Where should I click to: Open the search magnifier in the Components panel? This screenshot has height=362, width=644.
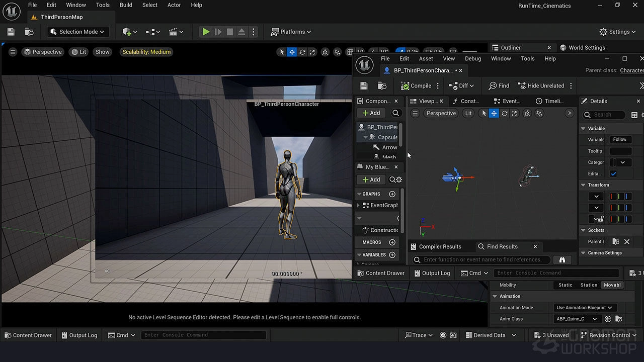(x=396, y=113)
